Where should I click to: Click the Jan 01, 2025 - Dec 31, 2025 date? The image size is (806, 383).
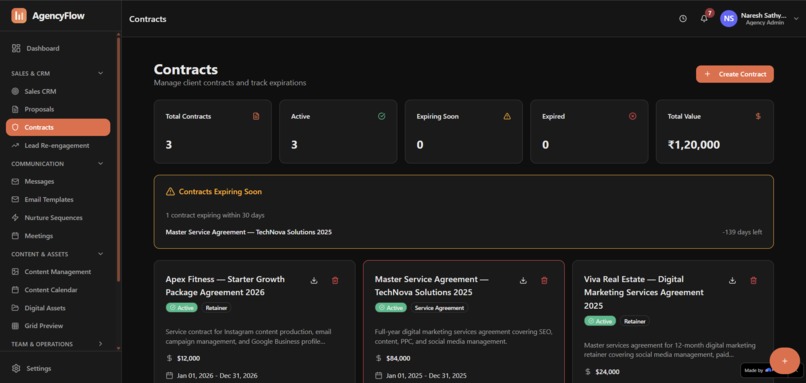click(x=426, y=376)
